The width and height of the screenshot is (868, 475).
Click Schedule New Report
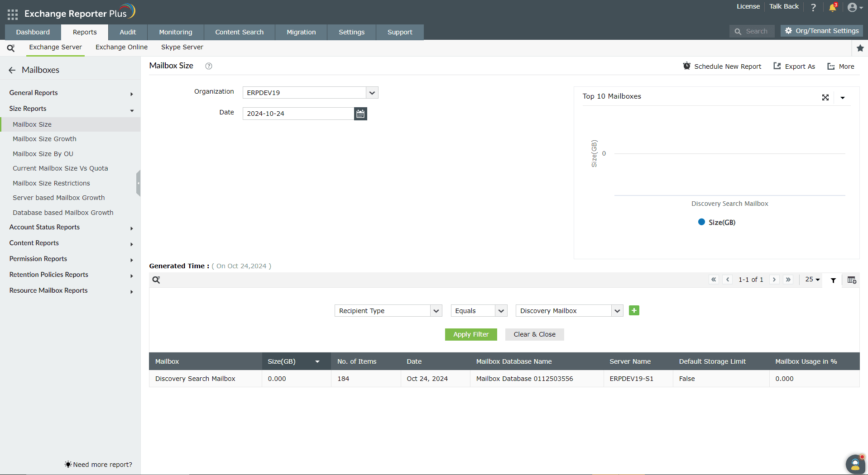(722, 66)
